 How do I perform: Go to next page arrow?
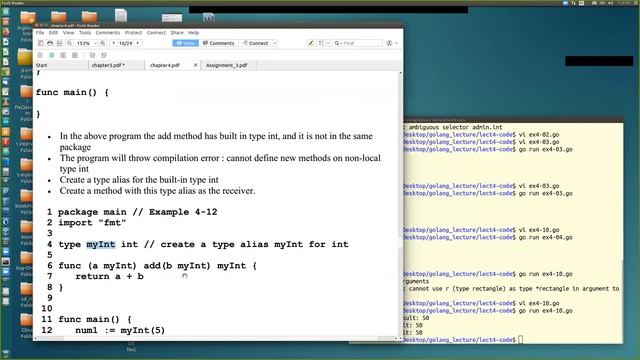coord(138,43)
